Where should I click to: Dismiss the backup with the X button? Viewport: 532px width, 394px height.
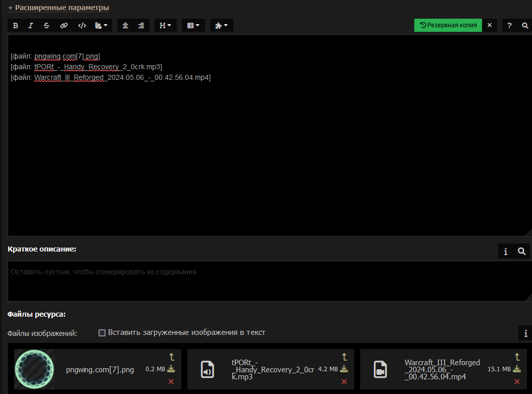tap(490, 25)
